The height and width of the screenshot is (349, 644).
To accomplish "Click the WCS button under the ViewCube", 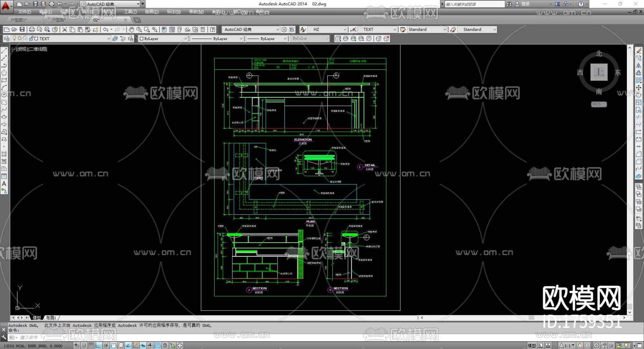I will tap(598, 104).
